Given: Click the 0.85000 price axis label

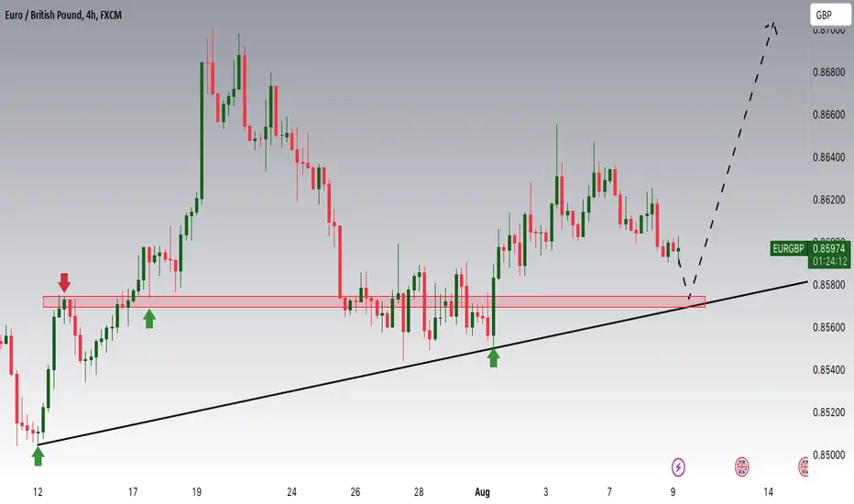Looking at the screenshot, I should pos(829,455).
